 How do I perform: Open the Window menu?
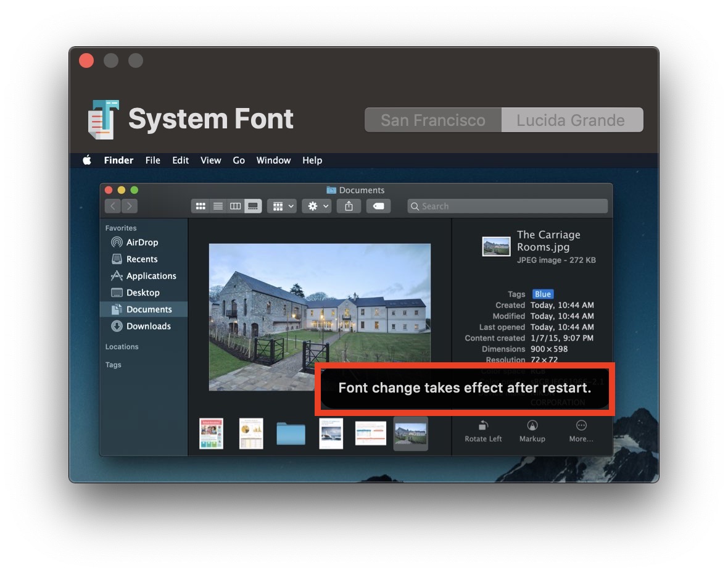click(273, 160)
